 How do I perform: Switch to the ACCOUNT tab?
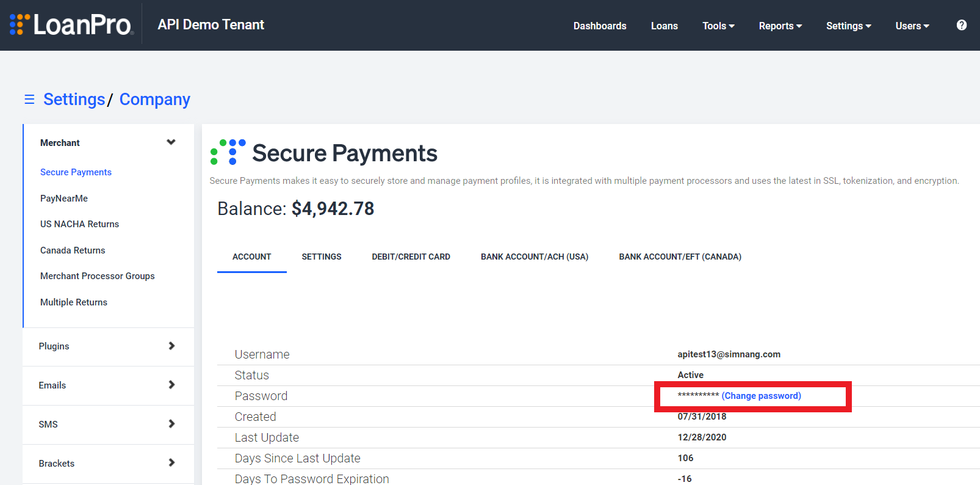tap(252, 257)
